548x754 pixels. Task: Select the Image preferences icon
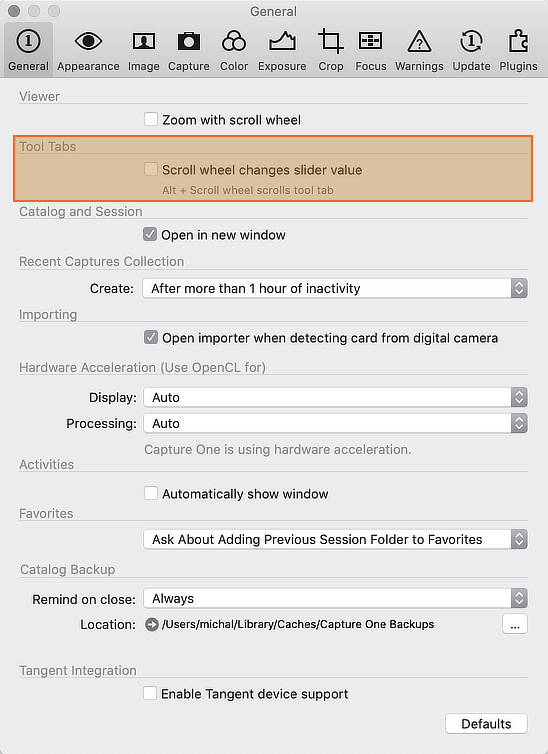[x=143, y=41]
